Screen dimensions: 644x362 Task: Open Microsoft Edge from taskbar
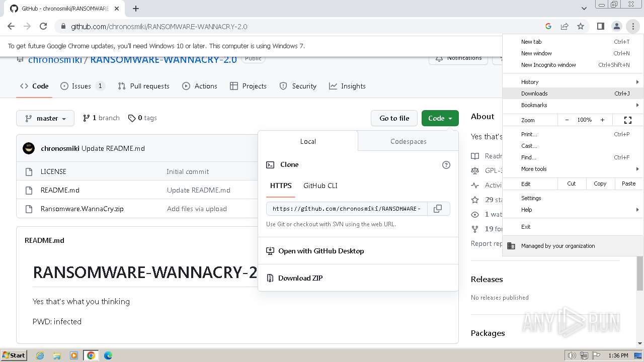108,355
